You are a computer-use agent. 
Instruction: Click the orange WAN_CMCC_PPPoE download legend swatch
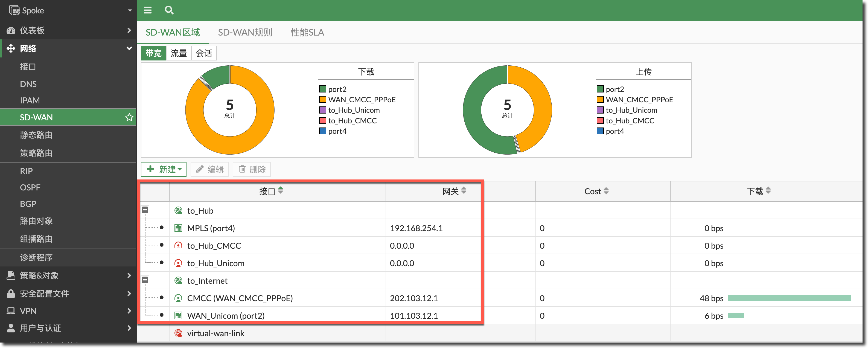pos(322,100)
